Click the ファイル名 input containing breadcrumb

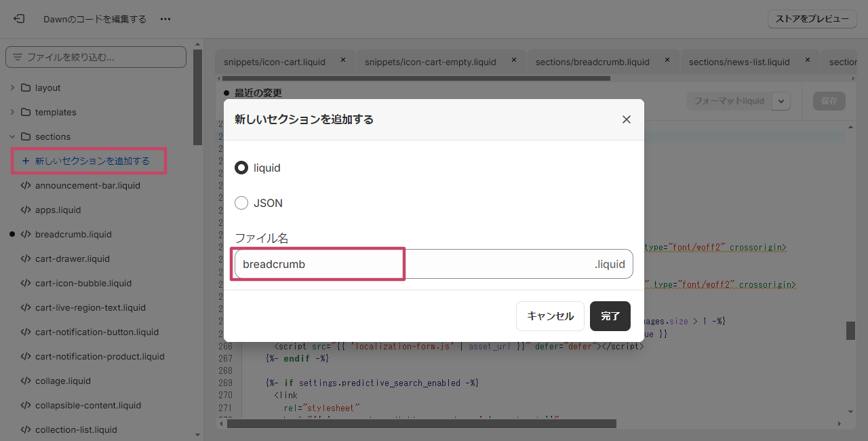coord(318,264)
